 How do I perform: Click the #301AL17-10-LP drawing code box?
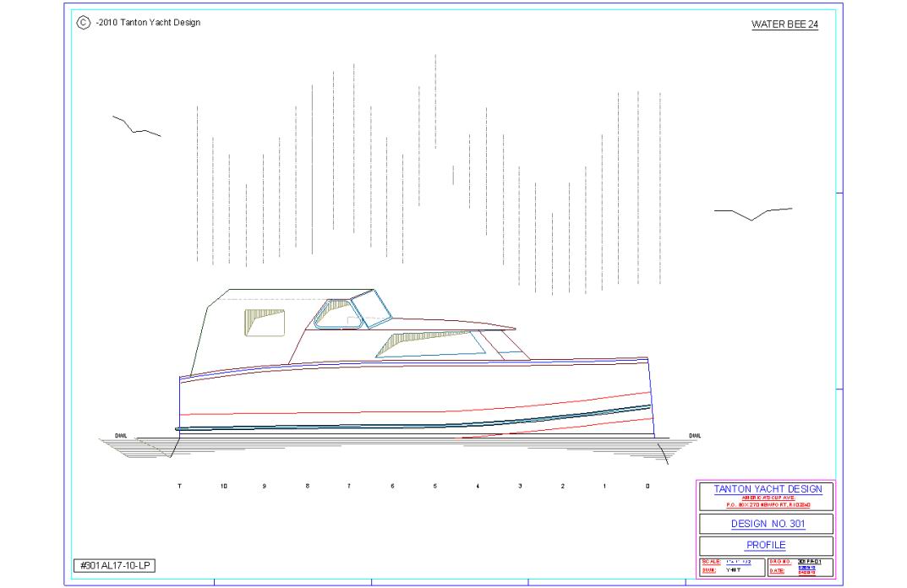(114, 565)
